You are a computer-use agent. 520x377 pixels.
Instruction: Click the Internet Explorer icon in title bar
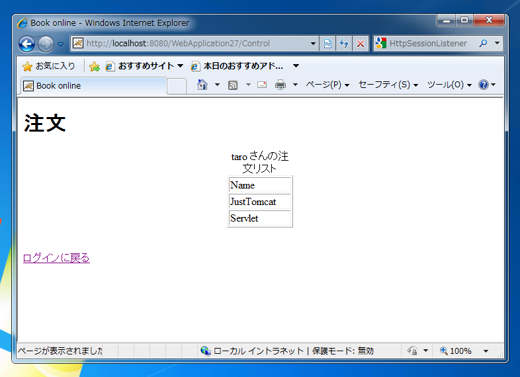[x=23, y=23]
